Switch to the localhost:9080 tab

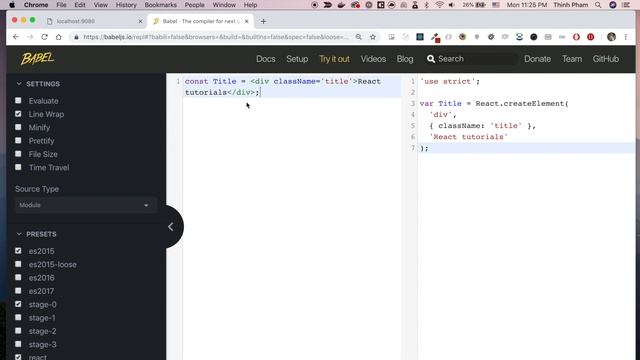(x=94, y=21)
